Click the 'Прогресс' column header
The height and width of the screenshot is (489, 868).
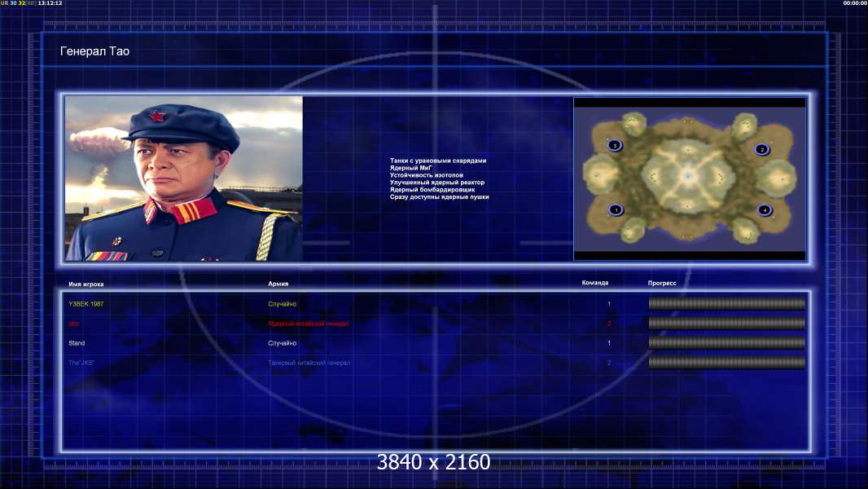pyautogui.click(x=662, y=283)
